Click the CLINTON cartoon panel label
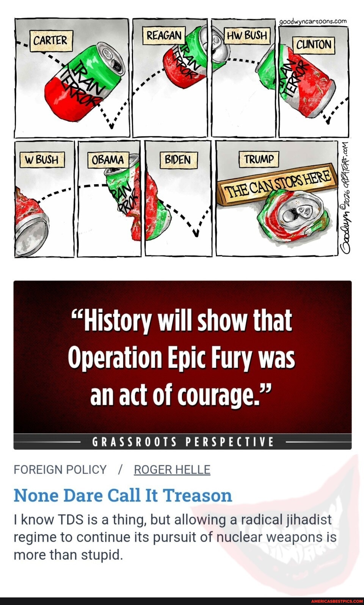Screen dimensions: 364x605 313,45
